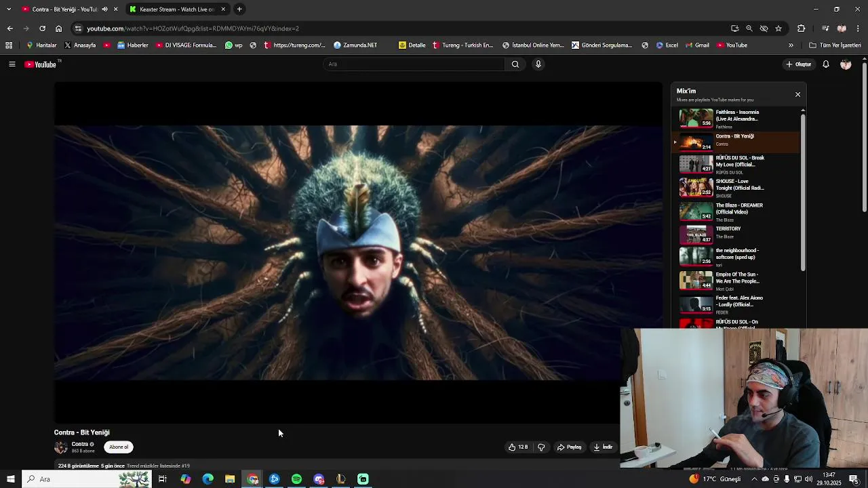Toggle system volume speaker in tray
The height and width of the screenshot is (488, 868).
click(808, 479)
